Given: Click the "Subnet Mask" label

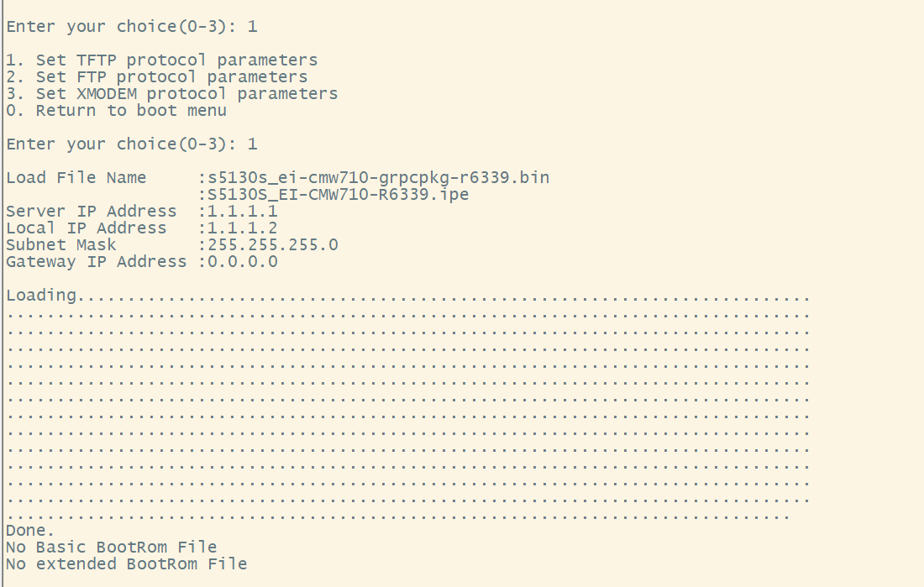Looking at the screenshot, I should click(x=60, y=245).
